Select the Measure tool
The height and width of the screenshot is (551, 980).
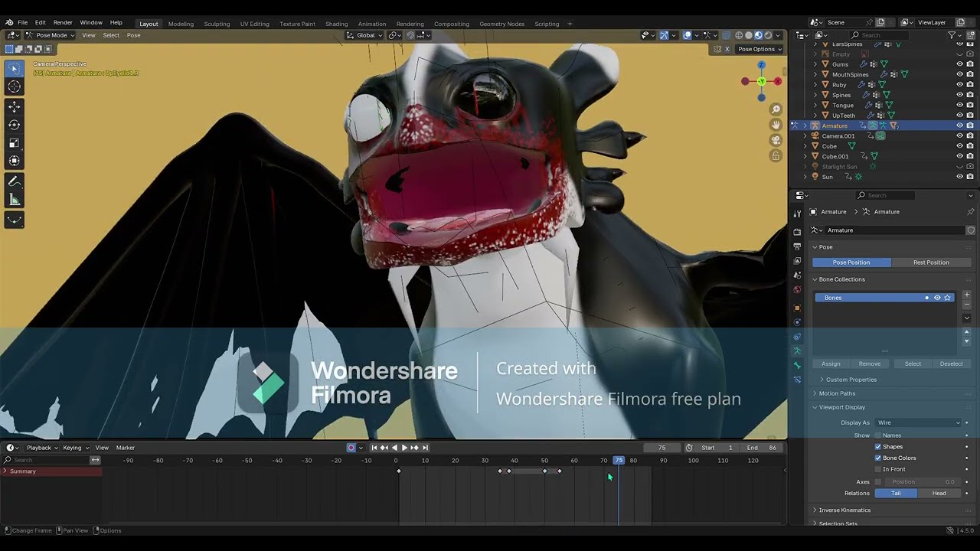(14, 200)
